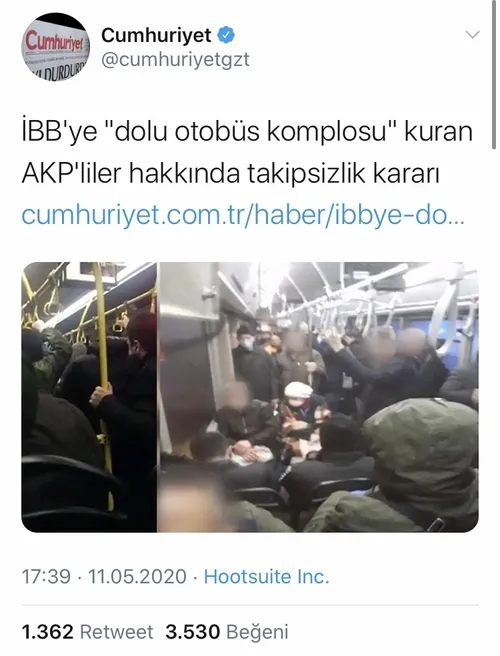Viewport: 500px width, 656px height.
Task: Click the yellow handrail in left photo
Action: (x=103, y=377)
